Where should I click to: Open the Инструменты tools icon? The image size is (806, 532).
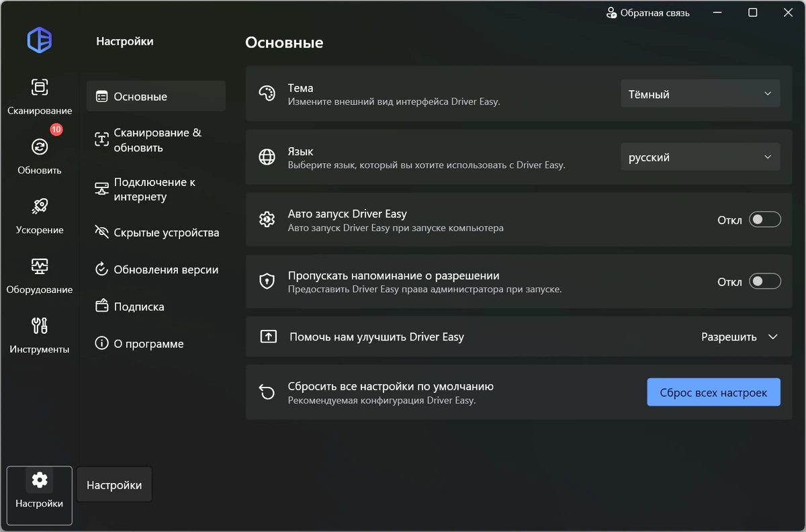(40, 326)
